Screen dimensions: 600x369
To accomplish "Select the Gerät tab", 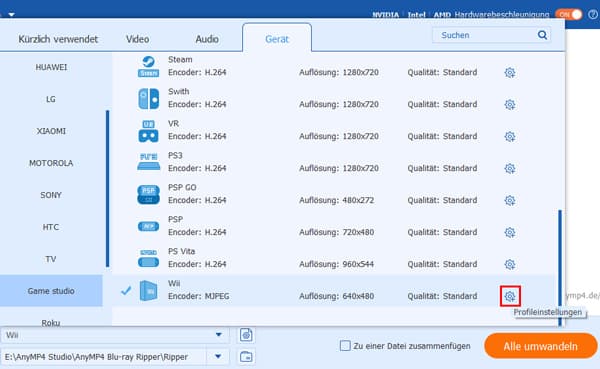I will [x=277, y=39].
